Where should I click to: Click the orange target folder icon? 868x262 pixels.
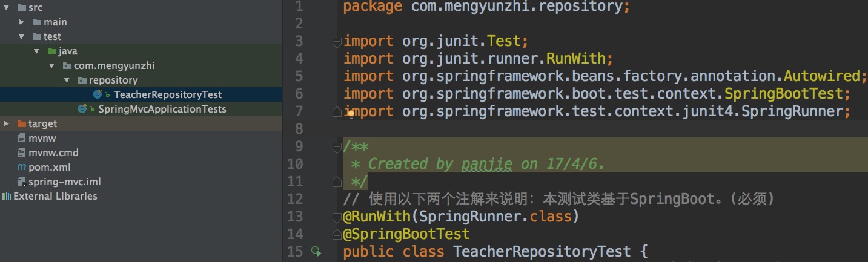pos(21,124)
